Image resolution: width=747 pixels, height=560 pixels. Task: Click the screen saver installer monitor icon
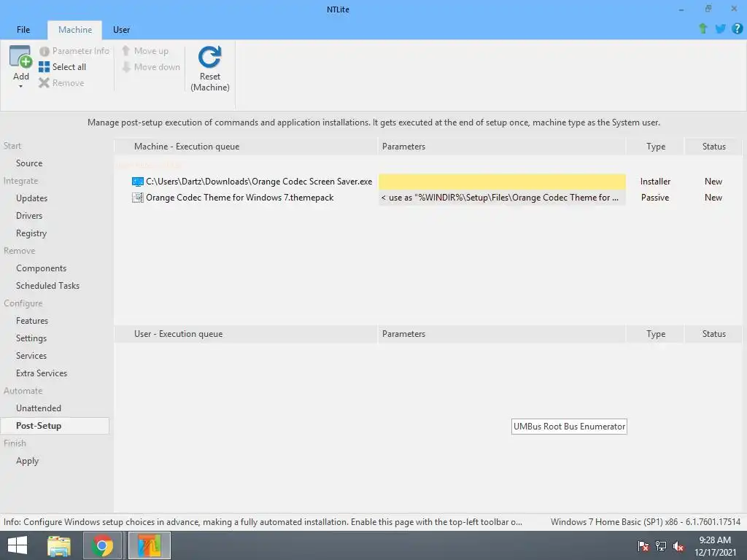coord(138,182)
